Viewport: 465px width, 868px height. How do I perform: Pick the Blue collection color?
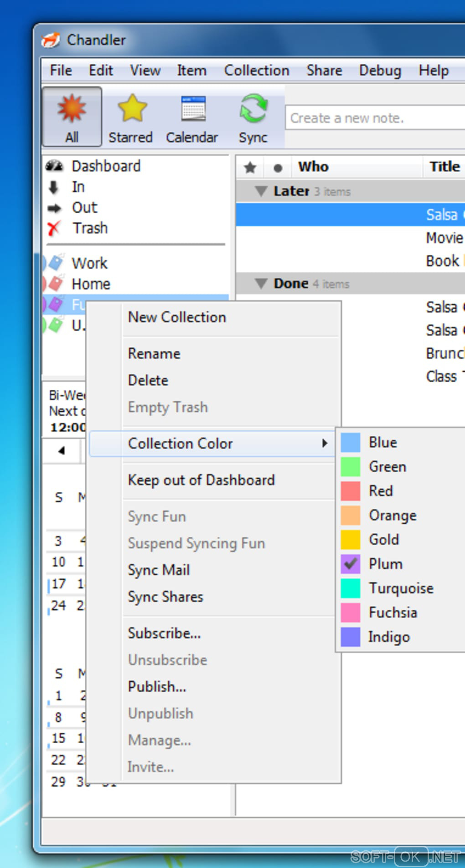click(x=402, y=443)
